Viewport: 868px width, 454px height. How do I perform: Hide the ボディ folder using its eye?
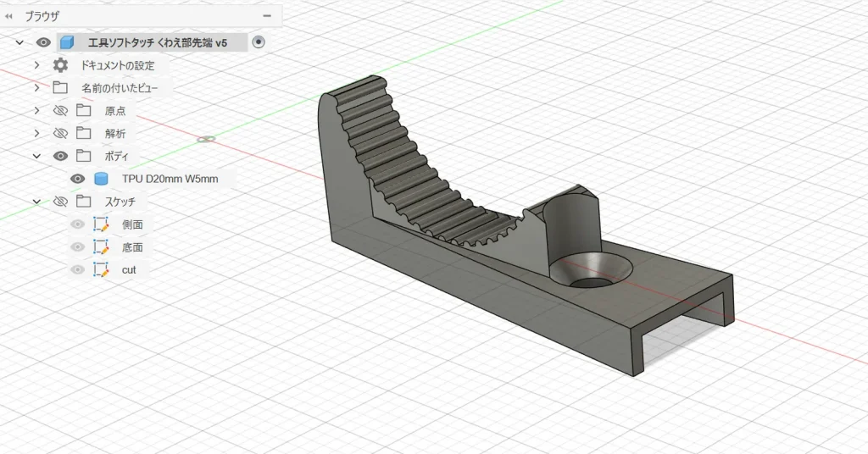point(60,156)
